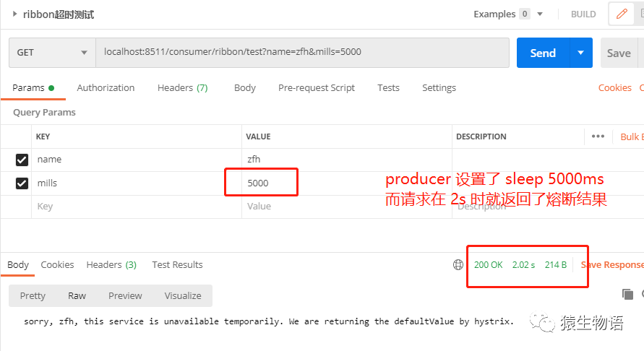Viewport: 644px width, 351px height.
Task: Select the Visualize response view
Action: (x=183, y=295)
